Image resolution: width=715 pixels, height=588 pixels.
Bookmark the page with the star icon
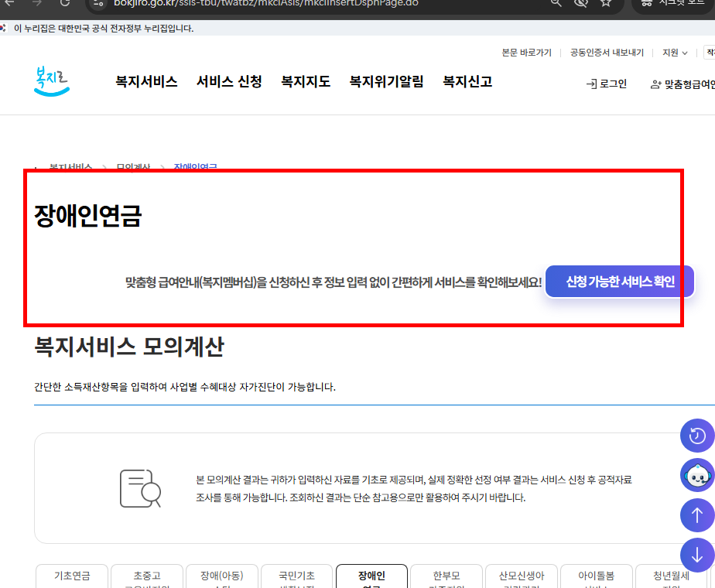(607, 2)
